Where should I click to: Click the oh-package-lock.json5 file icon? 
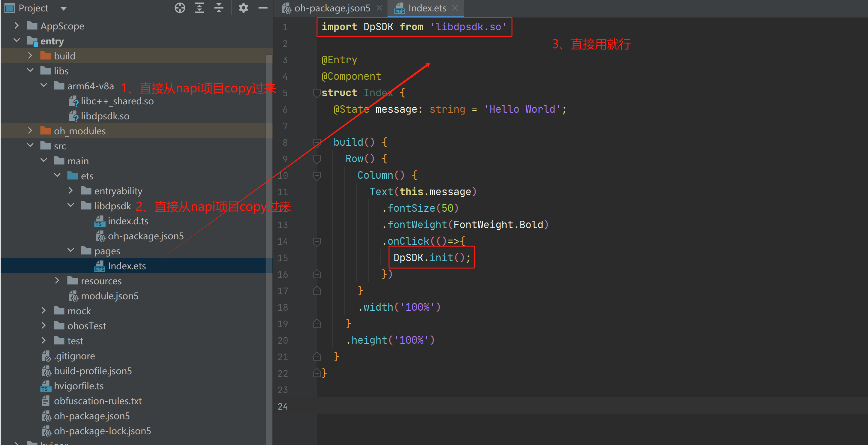[46, 431]
